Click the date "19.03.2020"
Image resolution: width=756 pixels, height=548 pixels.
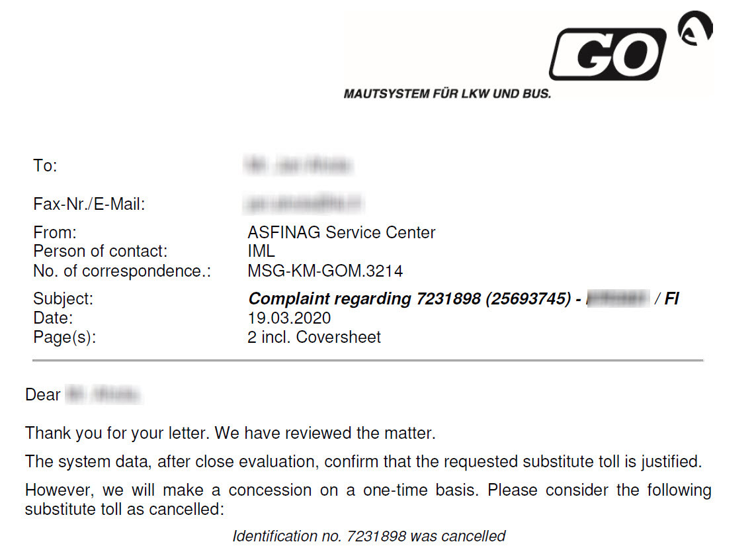pos(289,318)
